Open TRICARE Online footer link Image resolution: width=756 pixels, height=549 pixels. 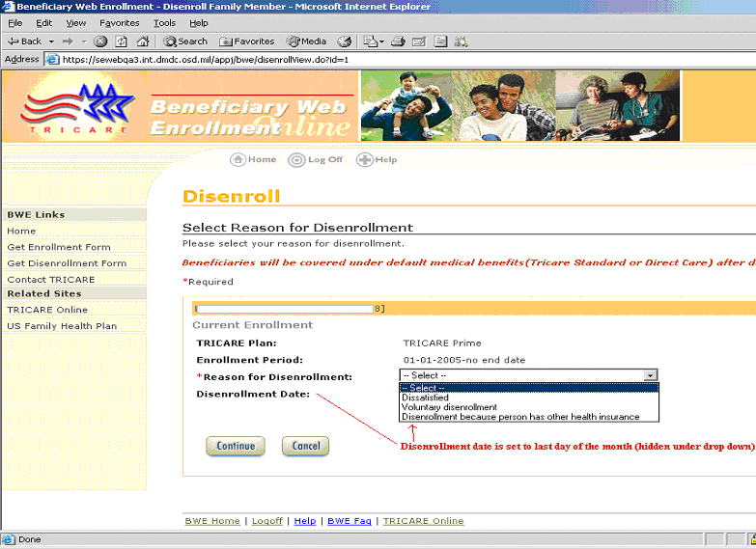coord(423,521)
